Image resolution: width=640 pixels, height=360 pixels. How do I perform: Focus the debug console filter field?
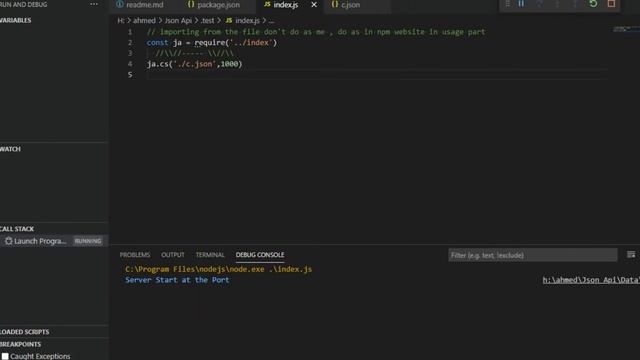coord(532,255)
